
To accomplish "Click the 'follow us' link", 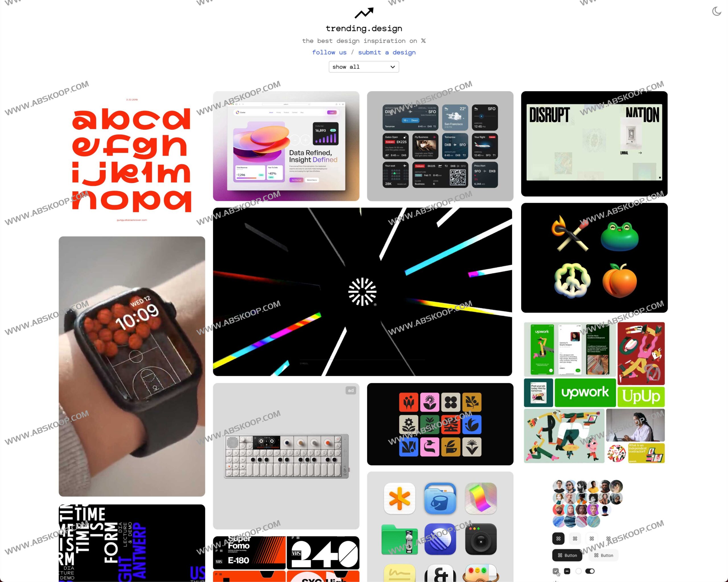I will click(329, 53).
